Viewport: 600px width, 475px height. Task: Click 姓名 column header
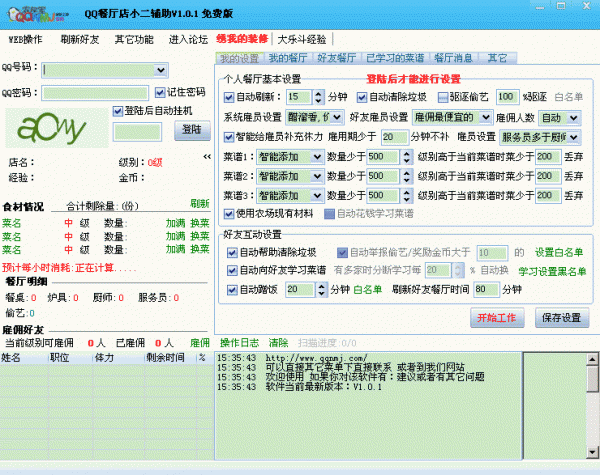point(24,358)
